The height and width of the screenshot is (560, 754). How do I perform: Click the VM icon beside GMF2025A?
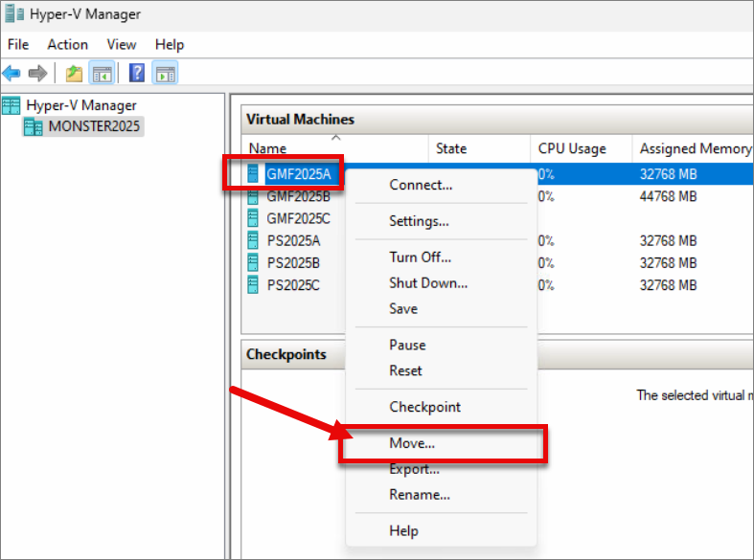click(253, 174)
